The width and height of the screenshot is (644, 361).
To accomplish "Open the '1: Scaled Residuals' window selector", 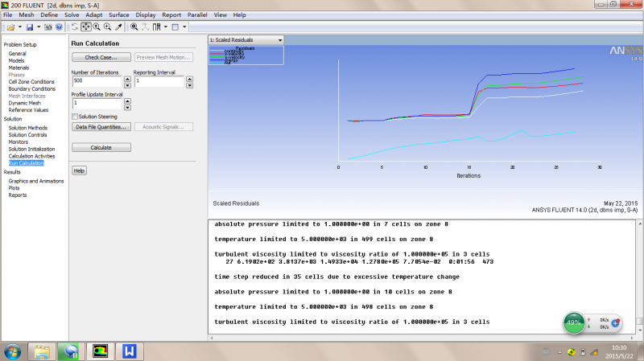I will tap(246, 39).
